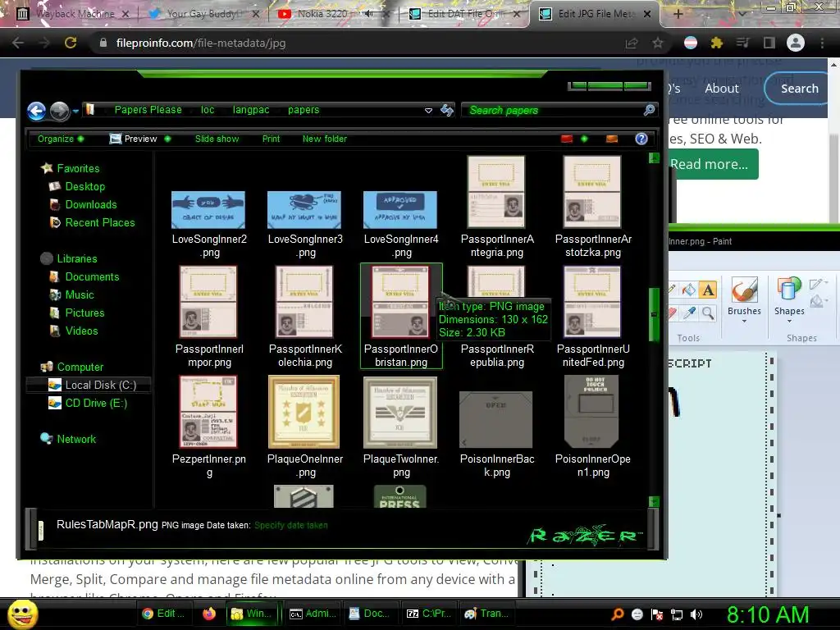Select PassportInnerKolechia.png thumbnail
The image size is (840, 630).
pyautogui.click(x=304, y=302)
